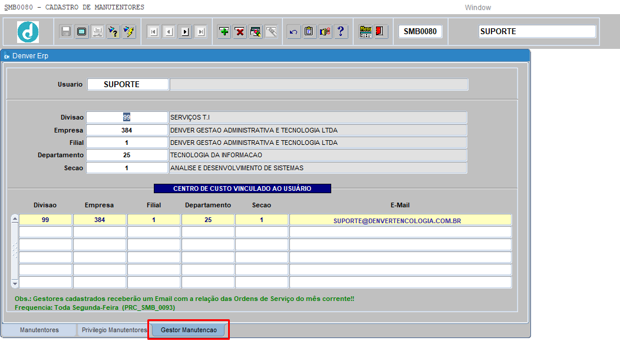Image resolution: width=620 pixels, height=364 pixels.
Task: Click the SUPORTE@DENVERTENCOLOGIA.COM.BR email cell
Action: [x=401, y=220]
